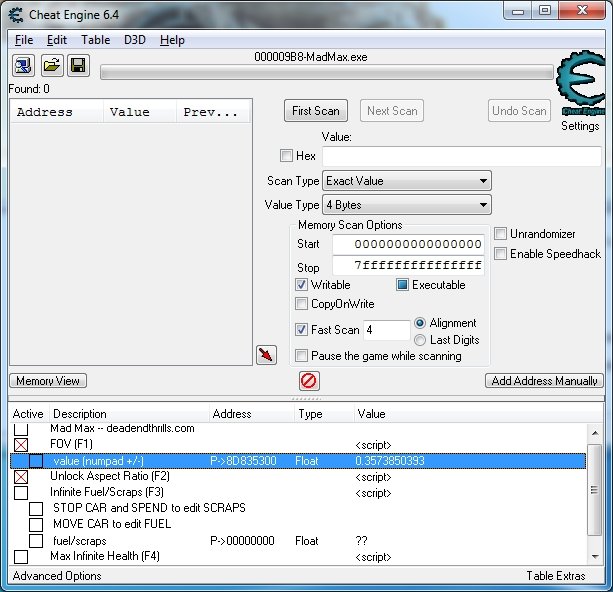Enable Pause the game while scanning
The width and height of the screenshot is (613, 592).
(x=301, y=356)
